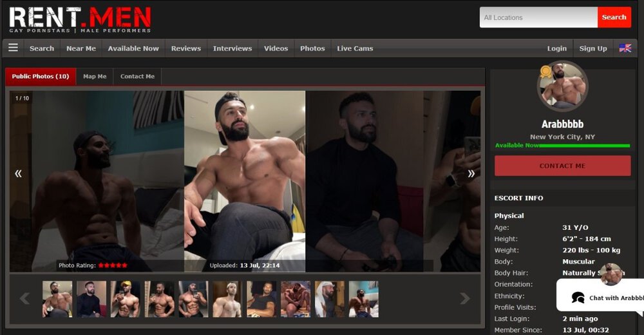Screen dimensions: 644x335
Task: Click the UK flag language icon
Action: tap(625, 48)
